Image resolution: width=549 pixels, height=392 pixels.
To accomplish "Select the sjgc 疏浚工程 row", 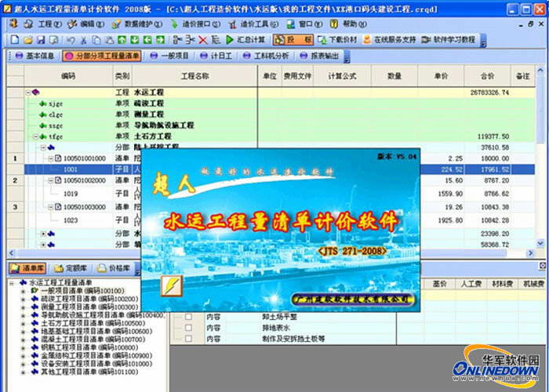I will [279, 103].
